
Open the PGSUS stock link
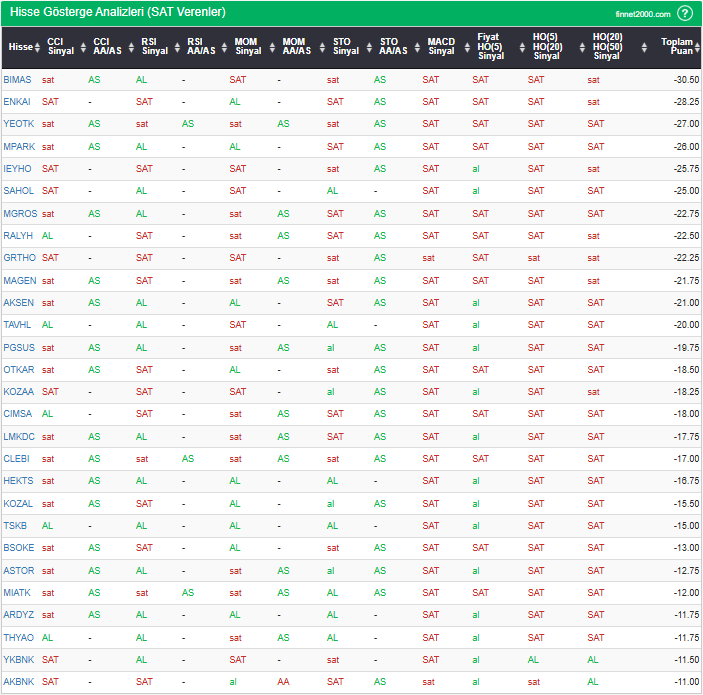point(18,347)
